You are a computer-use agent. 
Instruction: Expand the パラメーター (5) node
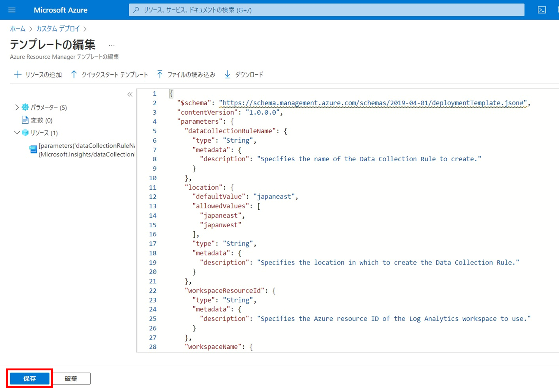pos(17,107)
